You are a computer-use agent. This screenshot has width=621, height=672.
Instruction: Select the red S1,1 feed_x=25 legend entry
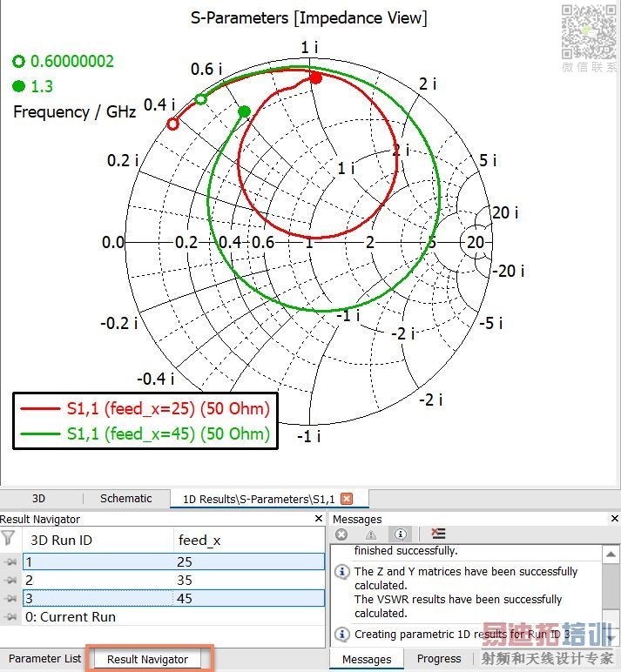click(x=145, y=408)
